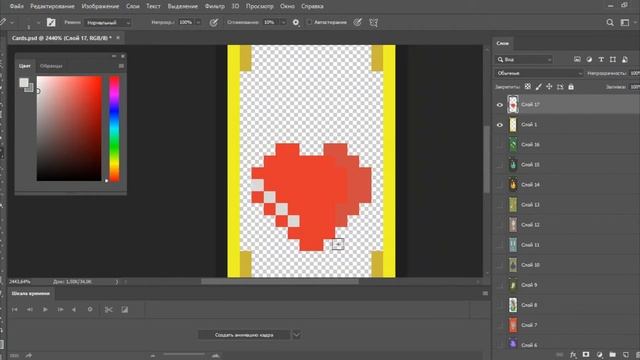Viewport: 640px width, 360px height.
Task: Go to the first frame button
Action: pos(15,310)
